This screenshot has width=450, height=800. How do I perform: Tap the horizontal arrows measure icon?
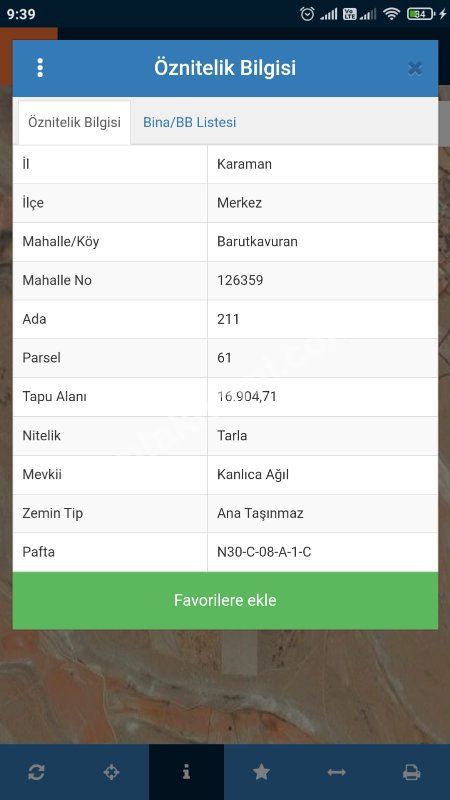[x=336, y=772]
